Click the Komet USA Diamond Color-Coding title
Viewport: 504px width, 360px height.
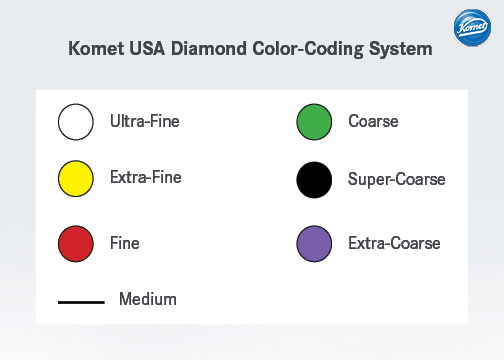point(250,49)
